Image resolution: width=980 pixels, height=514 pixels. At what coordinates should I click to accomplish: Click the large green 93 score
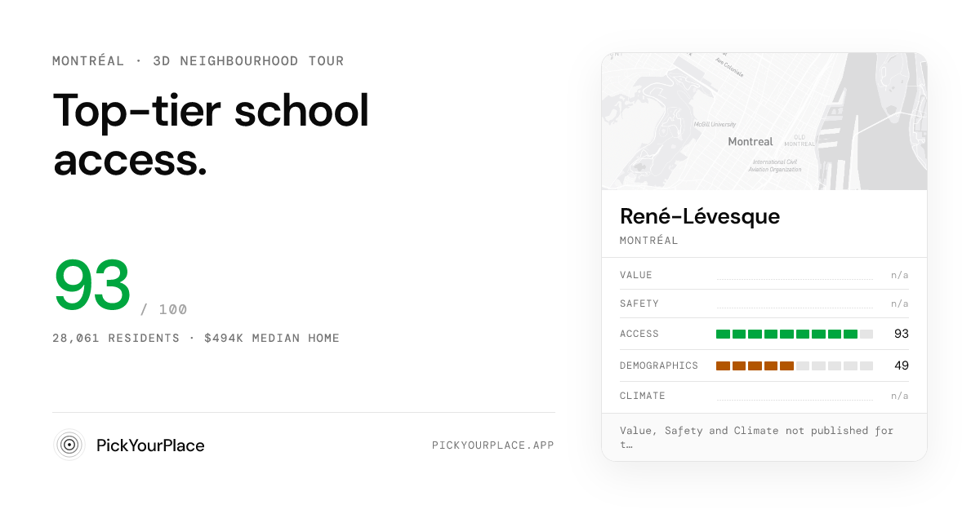point(92,286)
